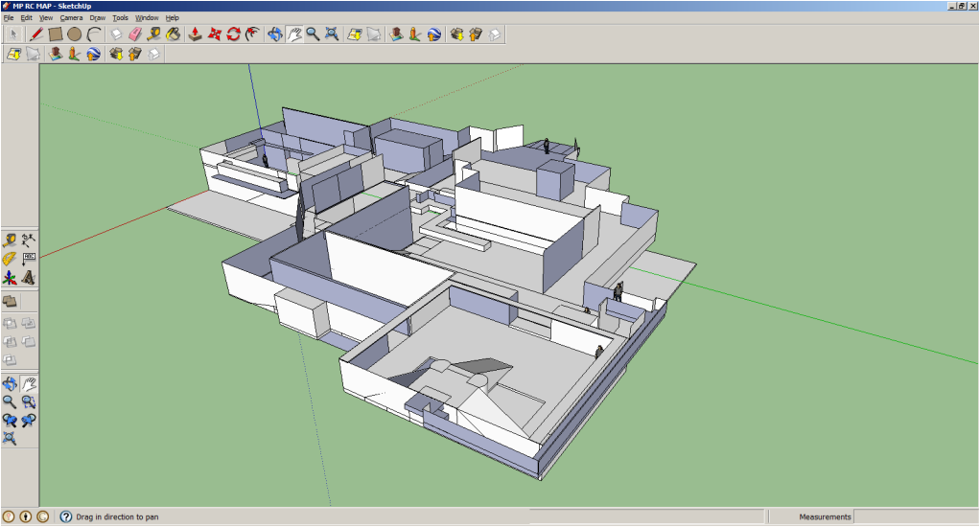Click the question mark Instructor icon in status bar
This screenshot has width=980, height=527.
(65, 517)
